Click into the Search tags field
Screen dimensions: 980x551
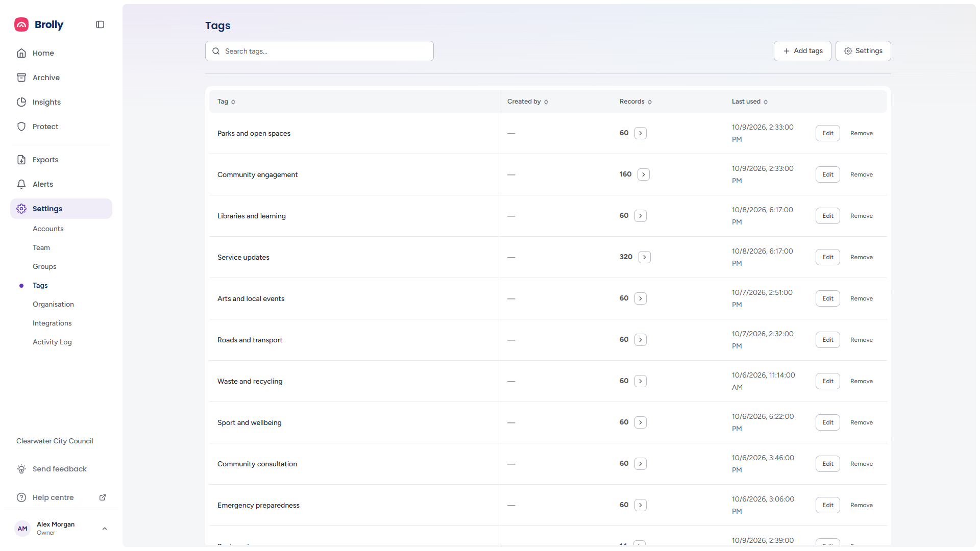click(x=320, y=51)
